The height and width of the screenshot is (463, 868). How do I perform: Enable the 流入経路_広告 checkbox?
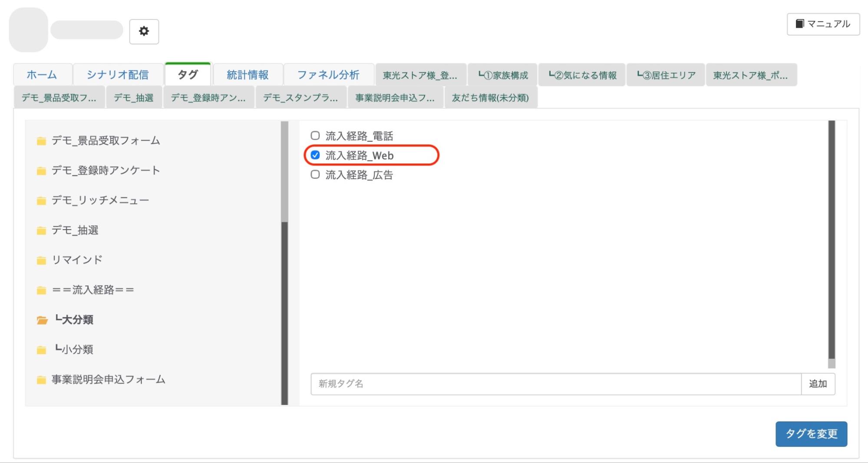(315, 175)
